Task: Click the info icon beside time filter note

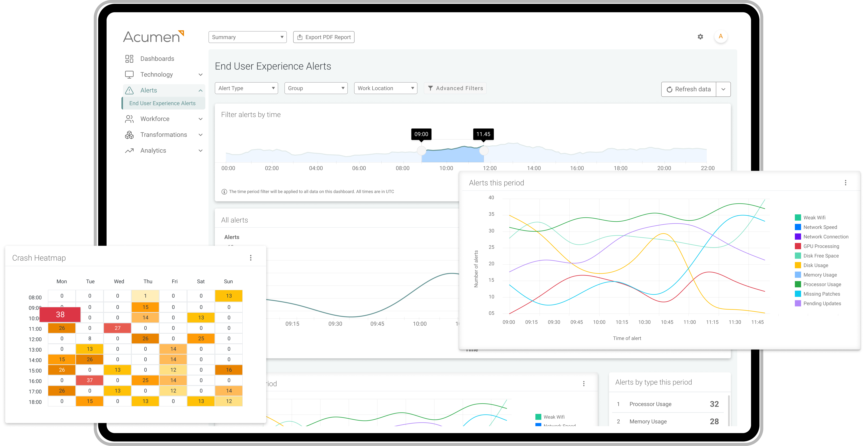Action: pos(224,192)
